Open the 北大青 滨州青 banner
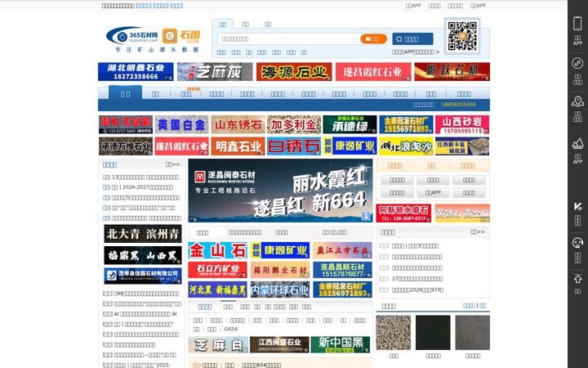The width and height of the screenshot is (588, 368). click(x=142, y=234)
